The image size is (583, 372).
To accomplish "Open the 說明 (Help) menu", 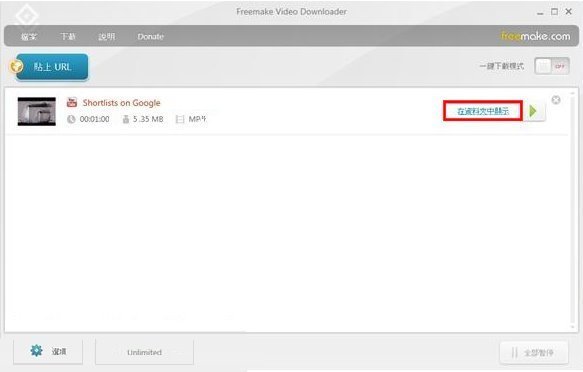I will click(107, 36).
